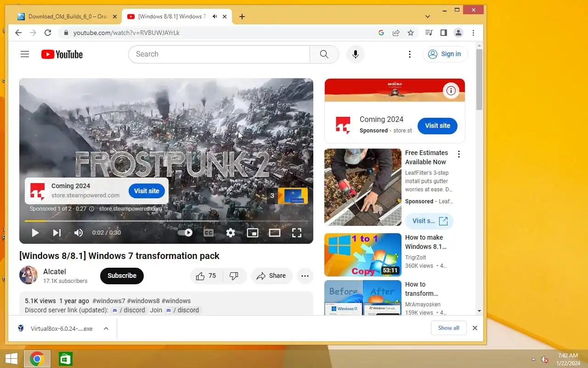Share the video
This screenshot has height=368, width=588.
271,276
